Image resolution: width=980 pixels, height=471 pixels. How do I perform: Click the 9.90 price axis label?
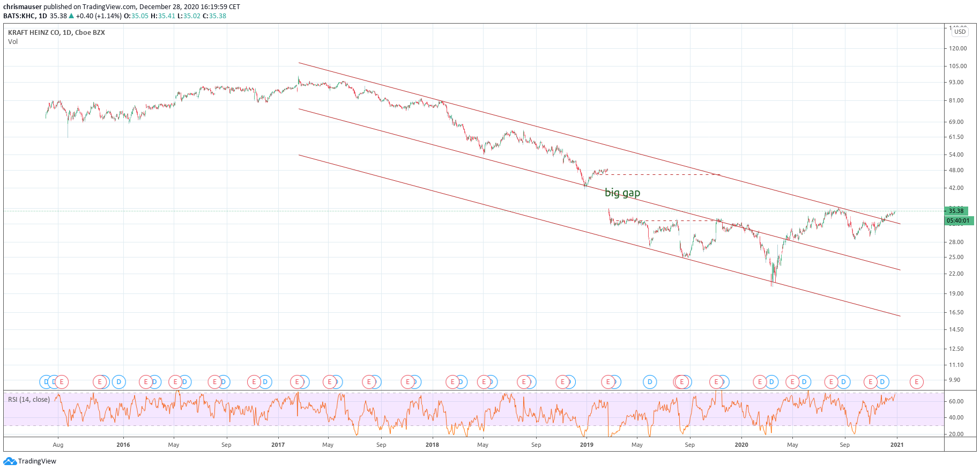pos(955,380)
